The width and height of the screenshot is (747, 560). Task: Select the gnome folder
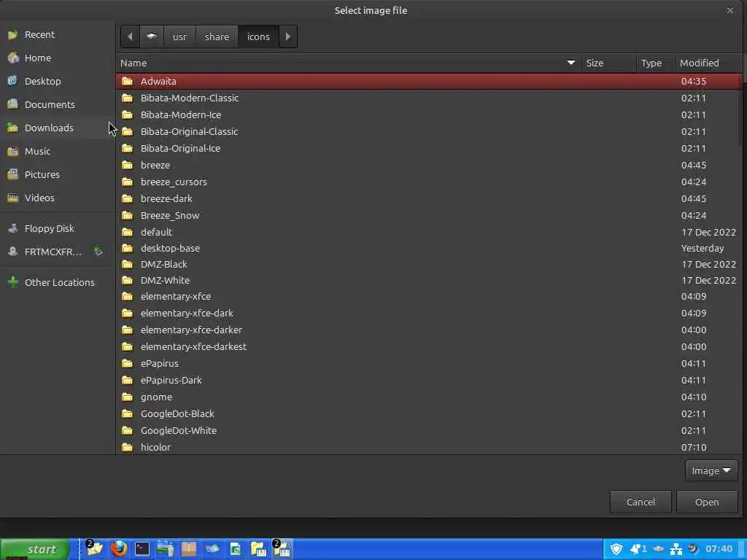point(427,397)
